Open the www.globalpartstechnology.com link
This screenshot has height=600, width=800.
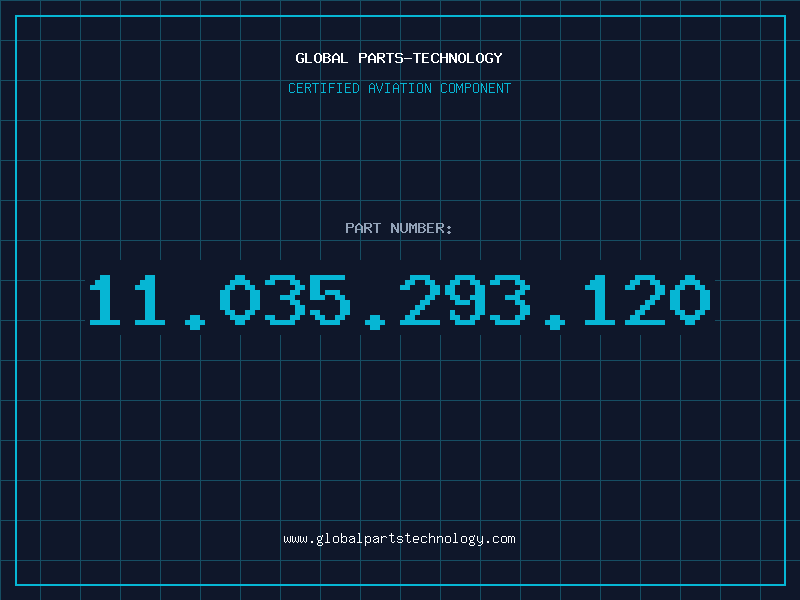click(399, 539)
